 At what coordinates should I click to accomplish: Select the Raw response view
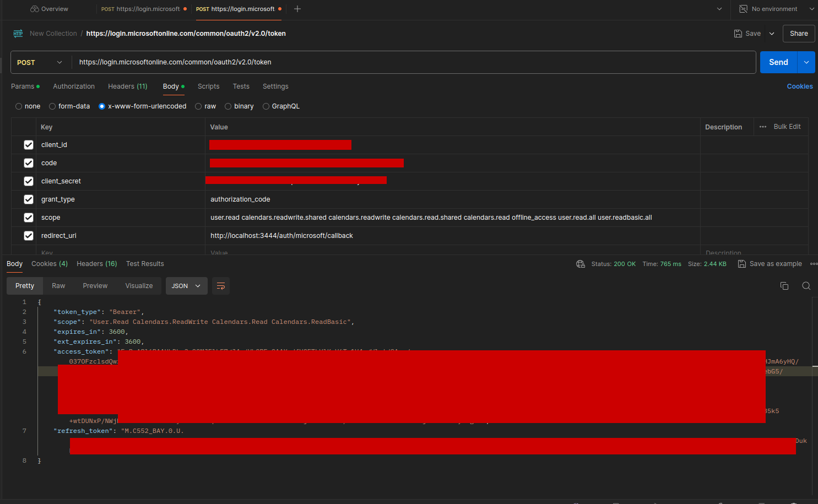[58, 286]
